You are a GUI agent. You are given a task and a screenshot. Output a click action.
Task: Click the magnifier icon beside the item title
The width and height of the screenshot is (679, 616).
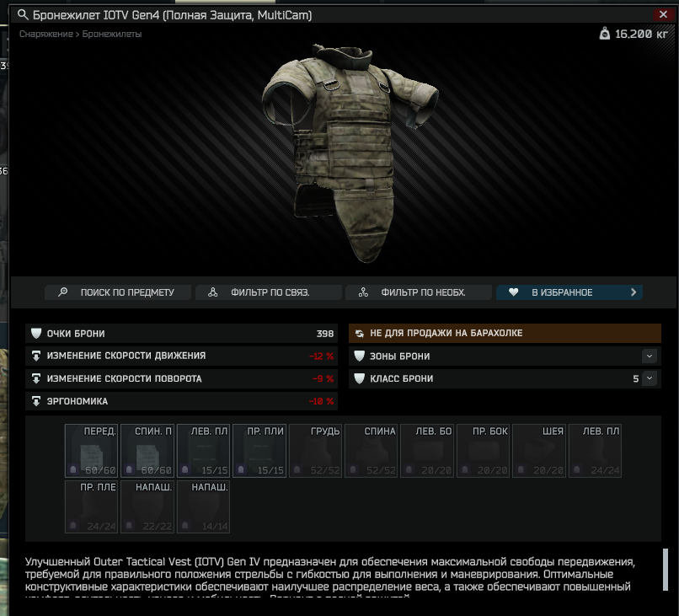(23, 14)
